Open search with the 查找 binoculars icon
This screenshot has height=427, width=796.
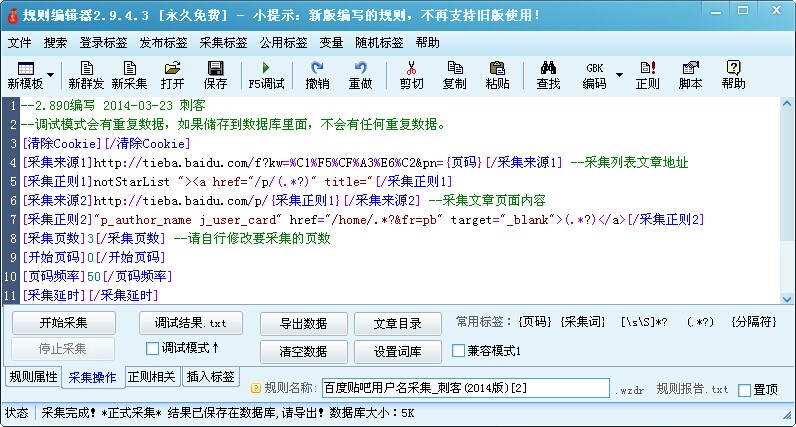pyautogui.click(x=548, y=75)
